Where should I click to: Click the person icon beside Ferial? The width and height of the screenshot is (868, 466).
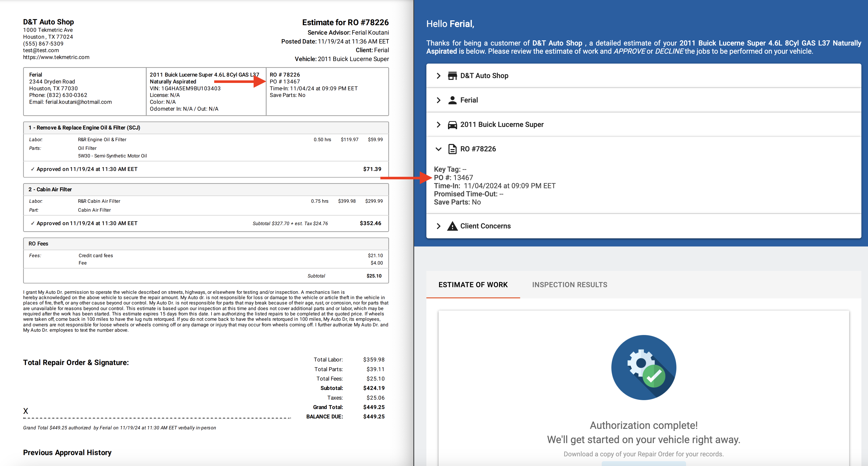(452, 100)
